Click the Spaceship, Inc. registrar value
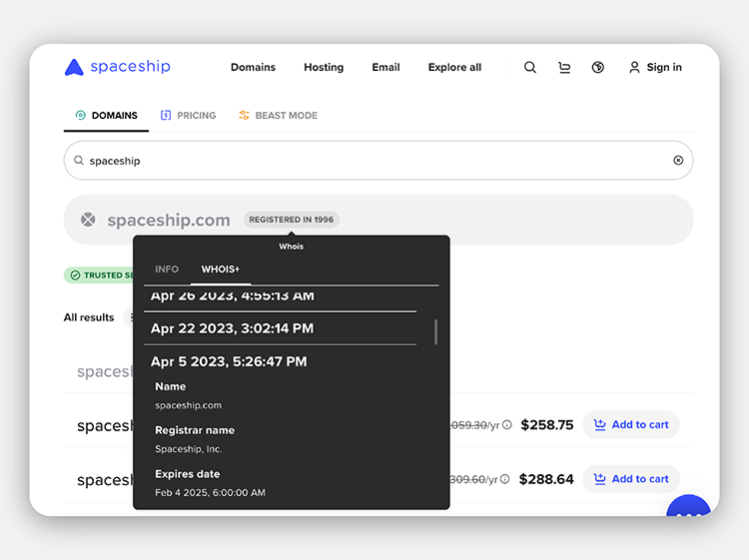 188,449
